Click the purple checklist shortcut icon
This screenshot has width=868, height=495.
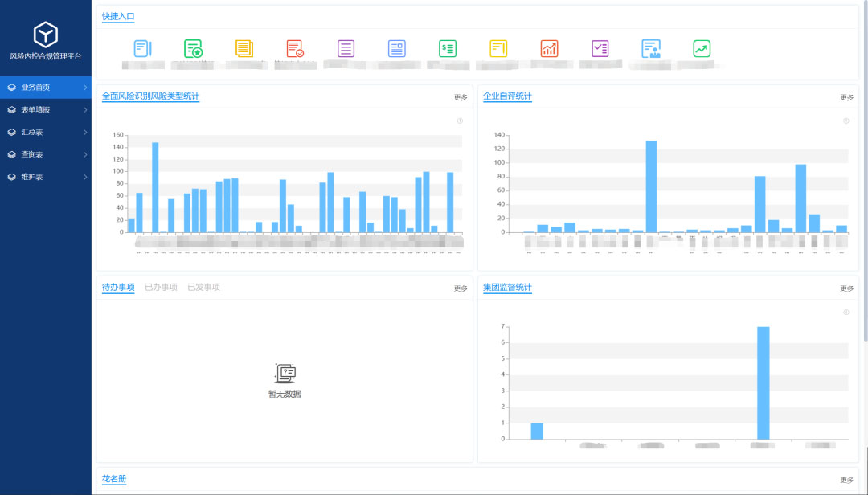[x=600, y=48]
